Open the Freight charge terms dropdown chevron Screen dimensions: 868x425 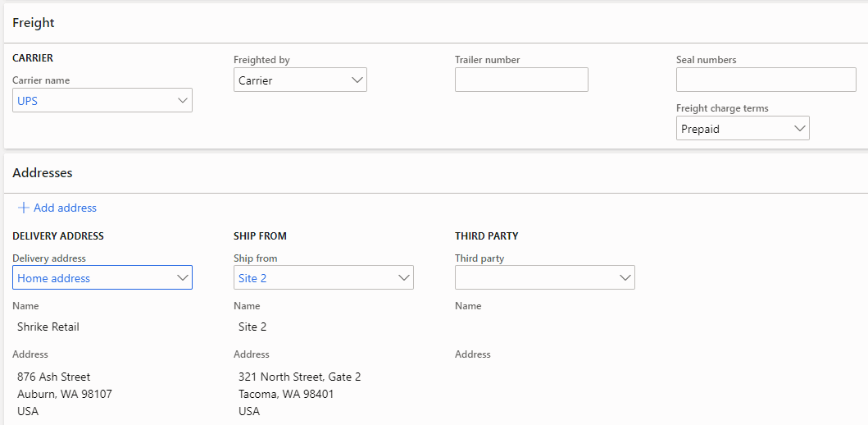[x=799, y=128]
